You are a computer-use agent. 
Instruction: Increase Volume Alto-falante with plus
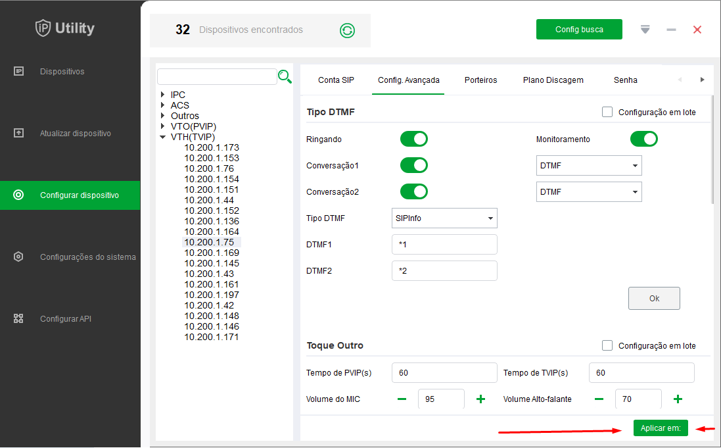click(x=678, y=399)
